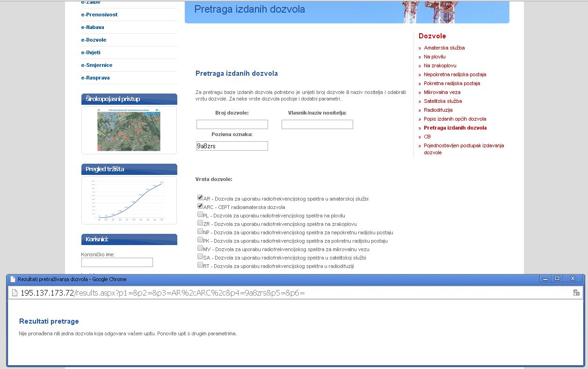Click the Pozivna oznaka field containing 9a8zrs
This screenshot has height=369, width=588.
click(x=232, y=146)
